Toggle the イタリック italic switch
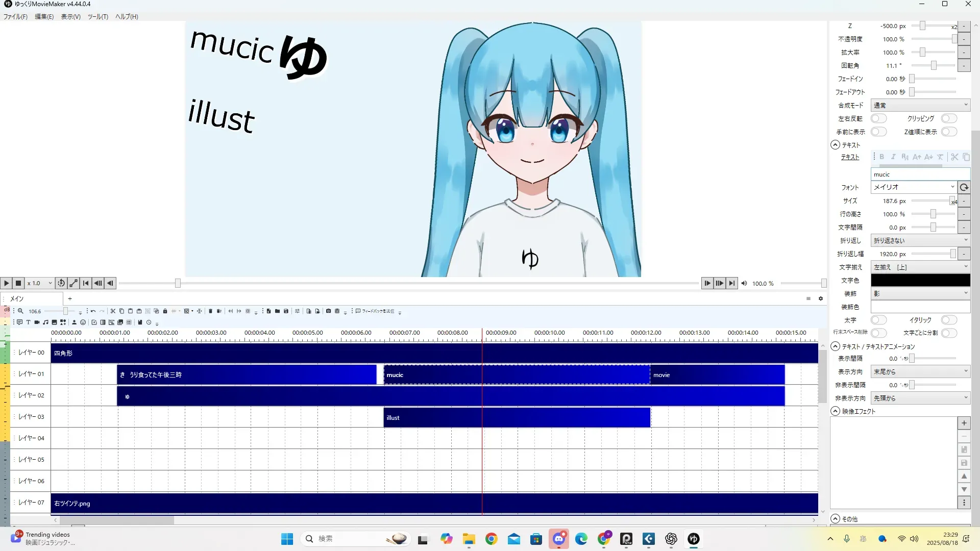Screen dimensions: 980x551 [x=949, y=320]
